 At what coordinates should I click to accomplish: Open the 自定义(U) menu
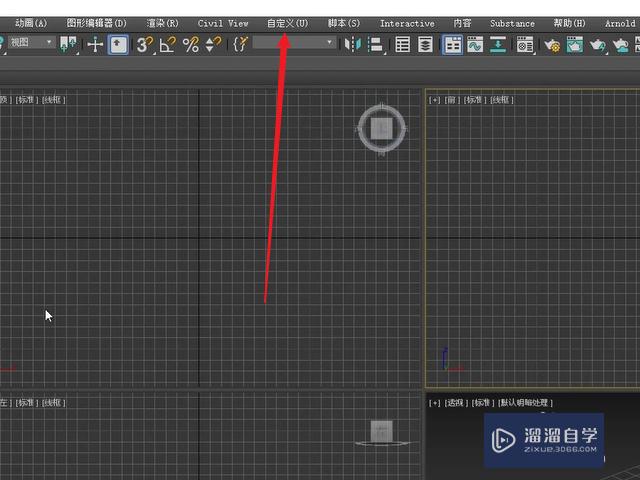(x=287, y=23)
